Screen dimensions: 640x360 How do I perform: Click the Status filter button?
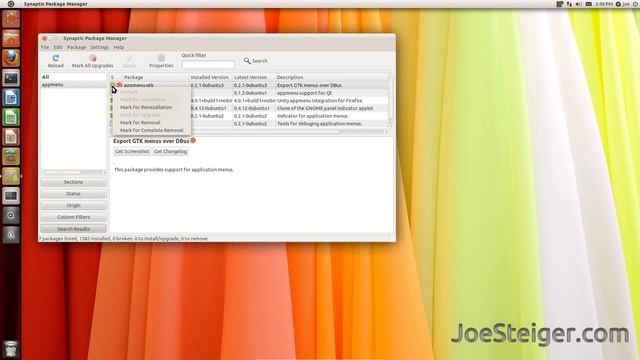[73, 194]
